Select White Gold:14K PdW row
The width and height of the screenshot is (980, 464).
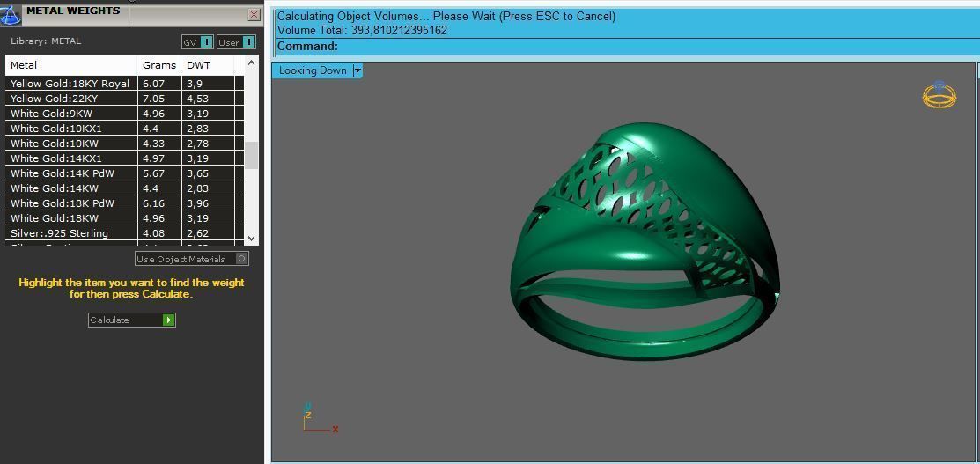coord(124,173)
